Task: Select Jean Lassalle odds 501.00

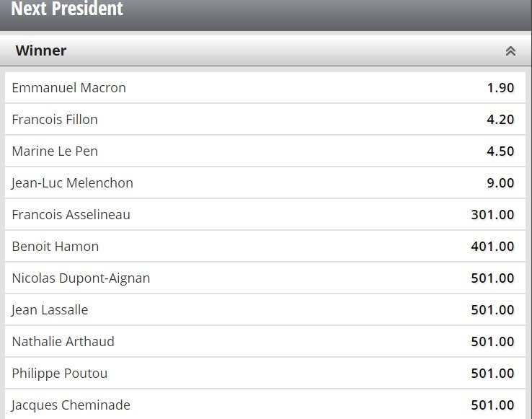Action: [492, 310]
